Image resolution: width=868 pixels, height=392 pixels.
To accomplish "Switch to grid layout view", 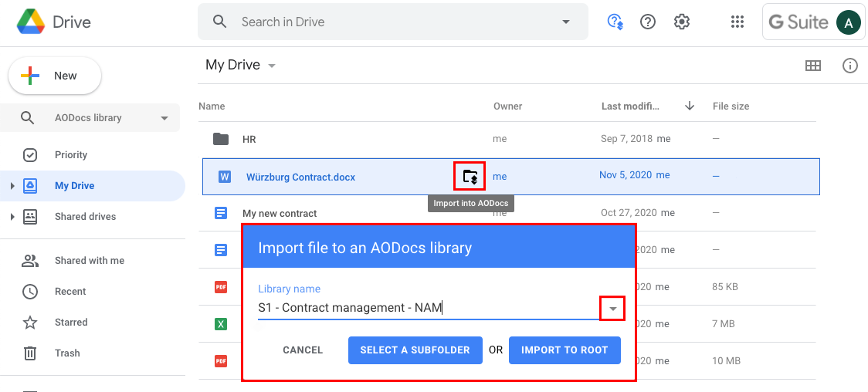I will click(812, 66).
